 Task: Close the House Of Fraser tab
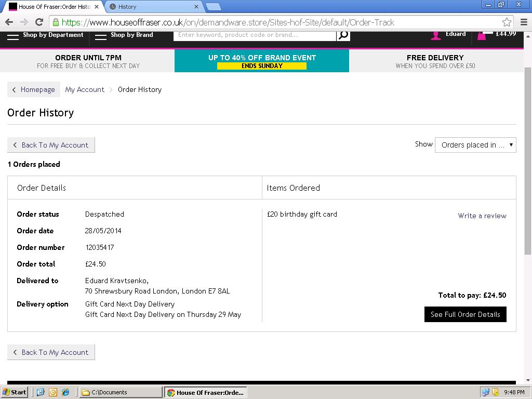click(97, 6)
